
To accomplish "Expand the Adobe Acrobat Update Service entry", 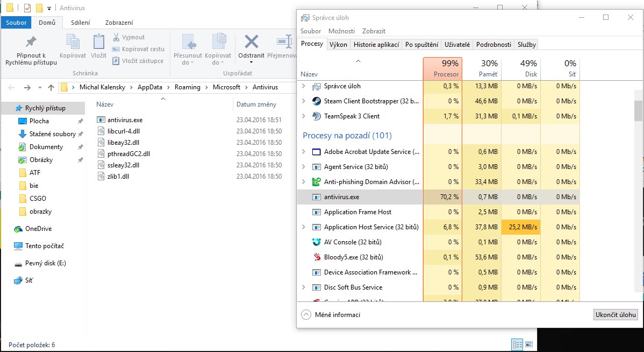I will pos(304,152).
